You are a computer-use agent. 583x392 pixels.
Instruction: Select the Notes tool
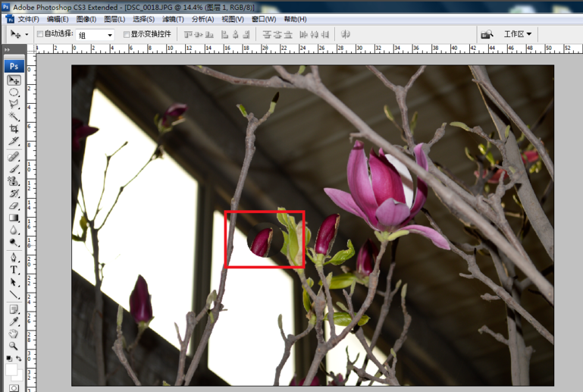[14, 309]
